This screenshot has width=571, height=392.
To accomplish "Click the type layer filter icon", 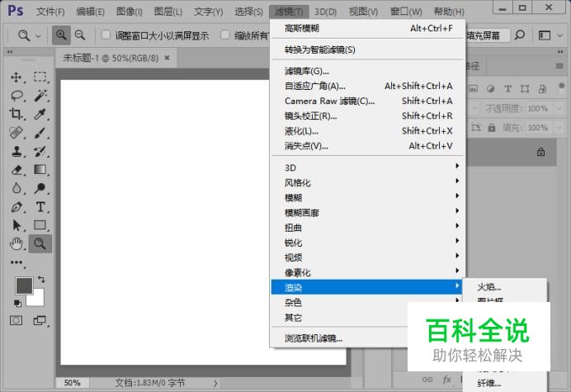I will click(x=508, y=89).
